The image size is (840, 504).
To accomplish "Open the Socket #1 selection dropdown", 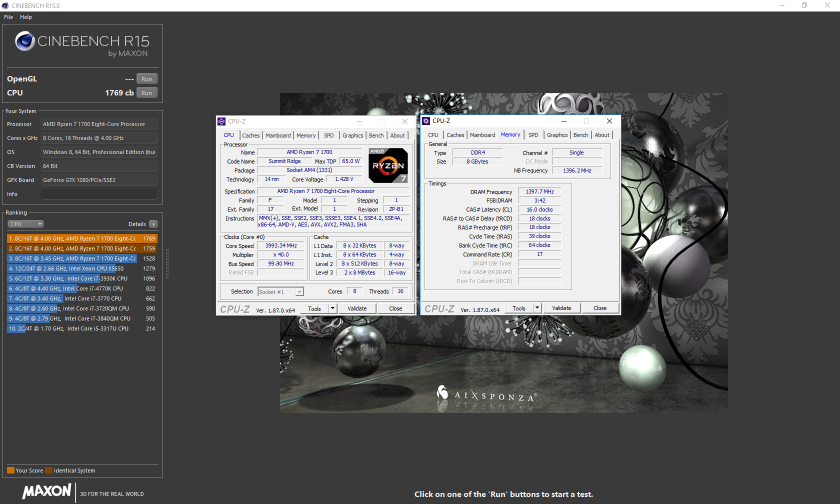I will point(280,292).
